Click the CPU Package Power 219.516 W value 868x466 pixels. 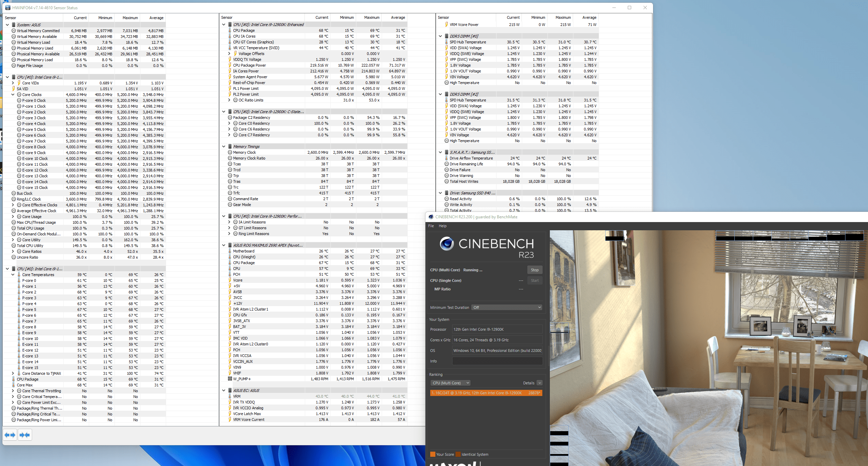319,65
